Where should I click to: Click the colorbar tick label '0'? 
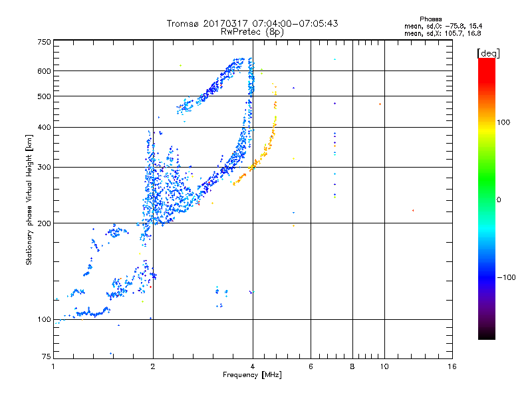pos(499,200)
